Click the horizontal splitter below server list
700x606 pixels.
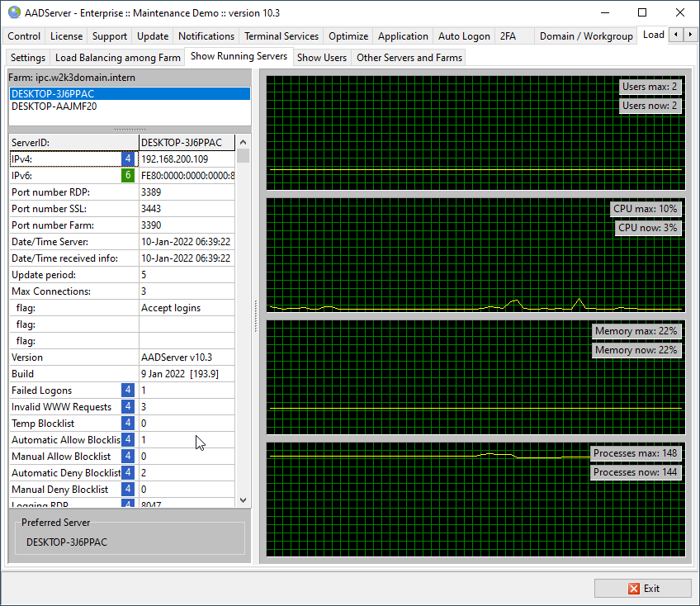pyautogui.click(x=130, y=130)
